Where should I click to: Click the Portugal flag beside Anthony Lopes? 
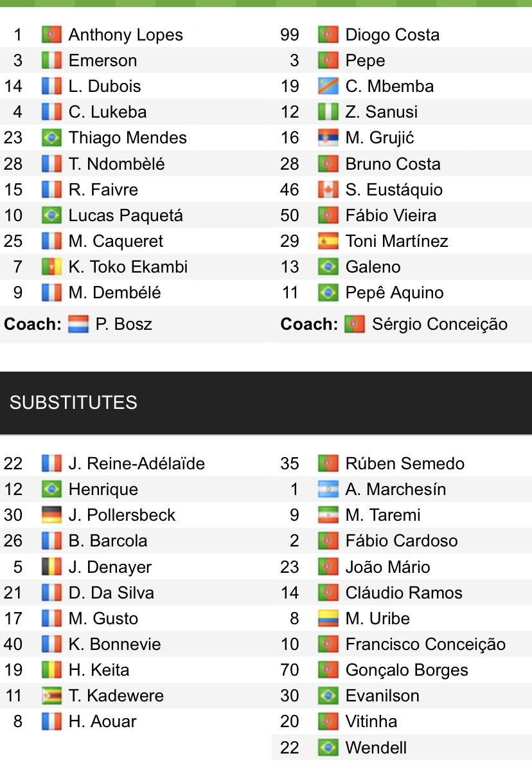click(51, 35)
